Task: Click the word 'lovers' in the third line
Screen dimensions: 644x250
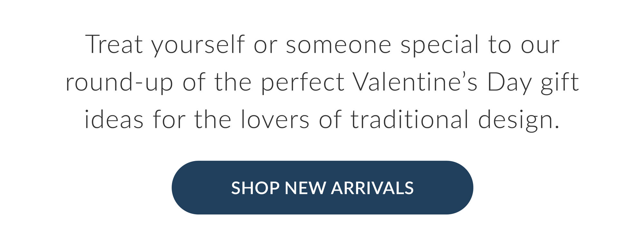Action: click(x=275, y=119)
